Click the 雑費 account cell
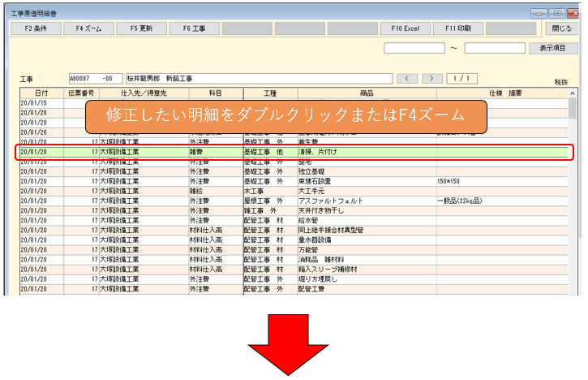Screen dimensions: 588x380 pyautogui.click(x=216, y=152)
